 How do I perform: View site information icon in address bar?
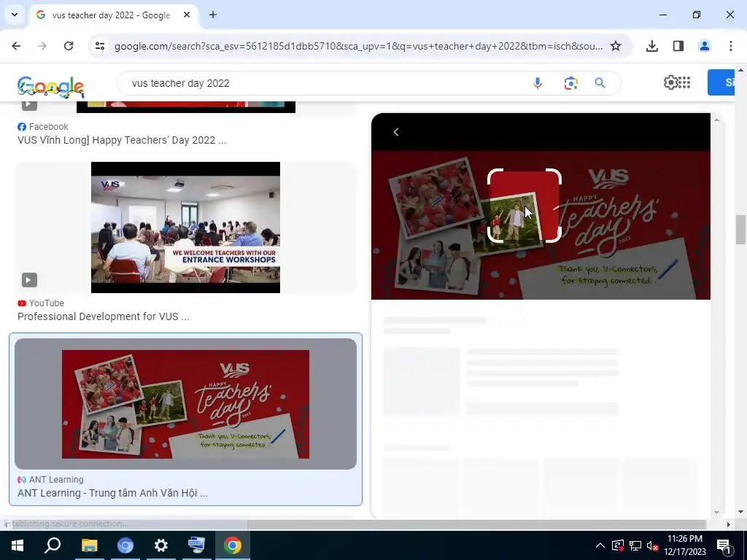pyautogui.click(x=100, y=46)
